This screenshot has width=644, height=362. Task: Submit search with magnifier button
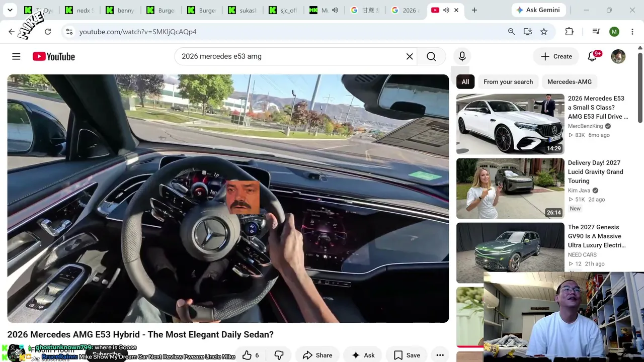click(x=431, y=57)
